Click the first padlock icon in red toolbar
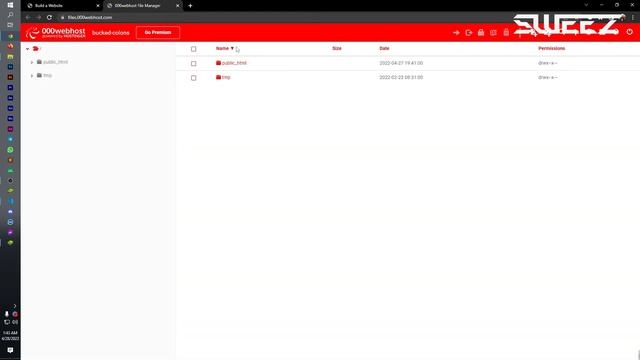 pyautogui.click(x=481, y=32)
